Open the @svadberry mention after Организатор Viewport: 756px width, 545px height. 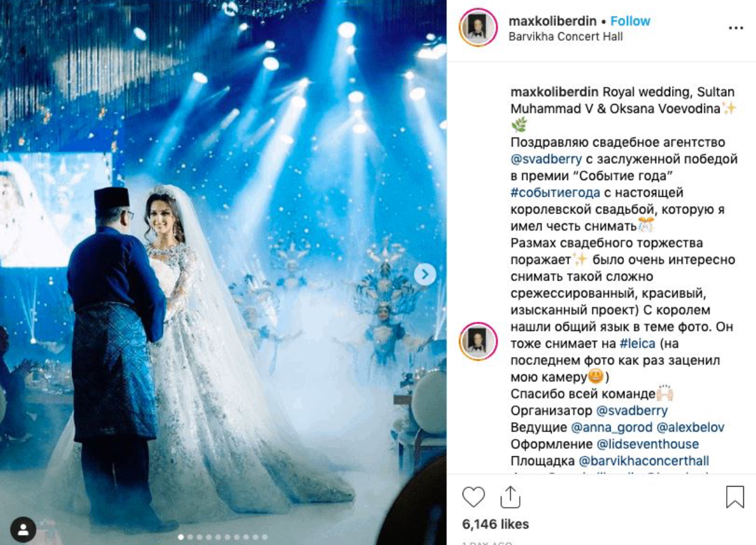(x=632, y=411)
